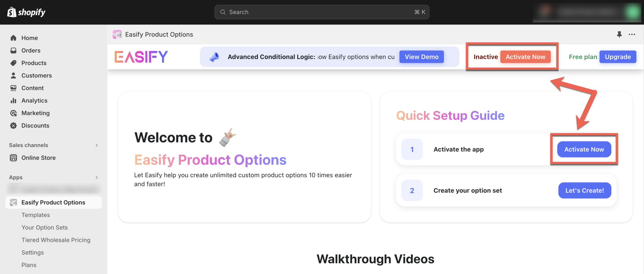
Task: Select the Home icon in sidebar
Action: [x=14, y=38]
